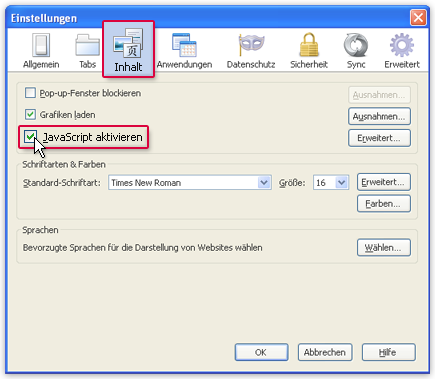This screenshot has width=435, height=379.
Task: Close the Einstellungen dialog window
Action: tap(418, 17)
